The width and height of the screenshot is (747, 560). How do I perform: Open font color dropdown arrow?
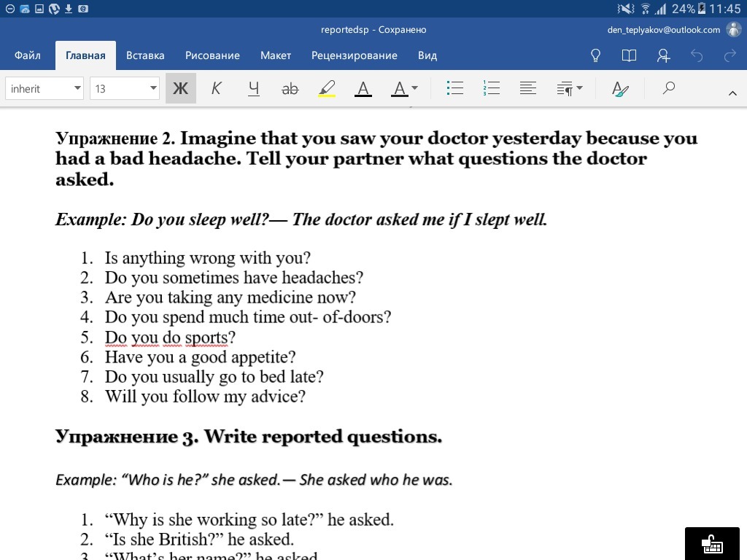pos(414,89)
